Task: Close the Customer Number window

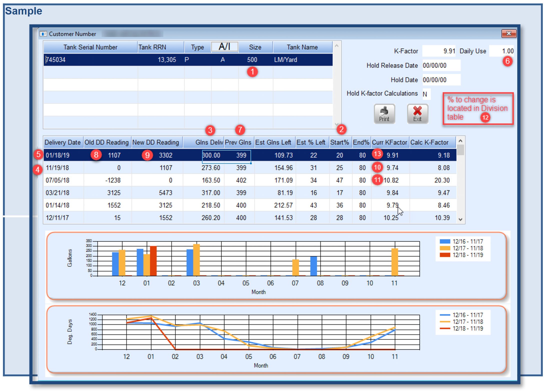Action: 508,33
